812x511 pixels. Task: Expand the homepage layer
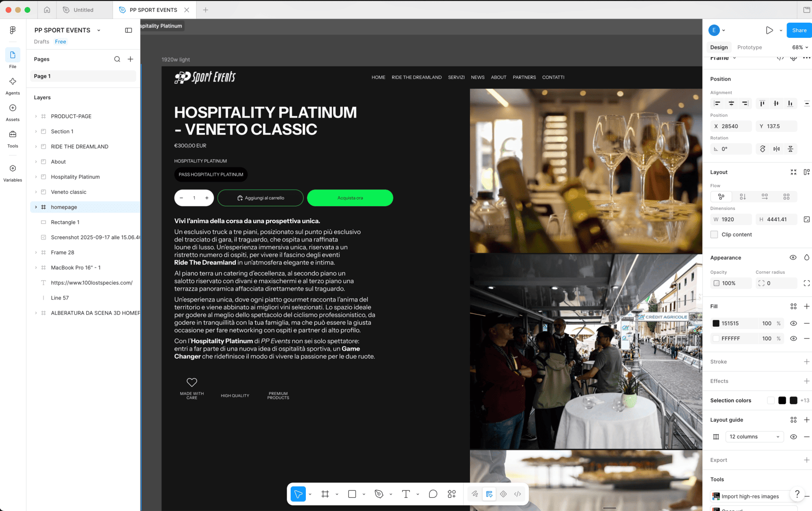click(x=36, y=207)
